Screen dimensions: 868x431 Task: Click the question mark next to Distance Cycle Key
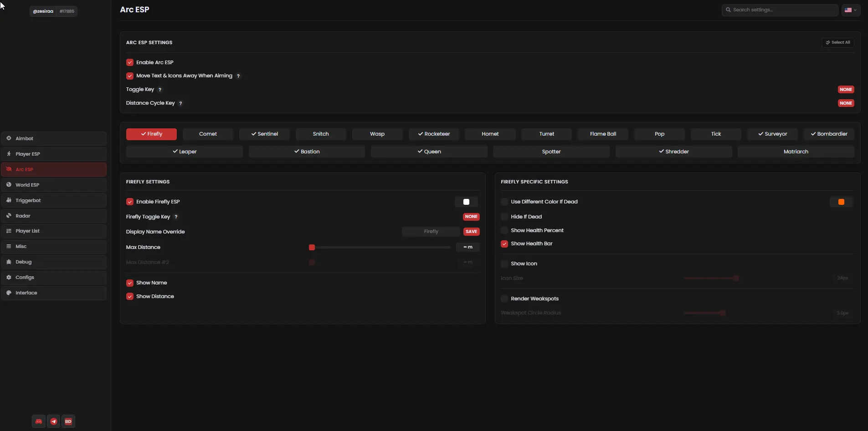tap(180, 103)
